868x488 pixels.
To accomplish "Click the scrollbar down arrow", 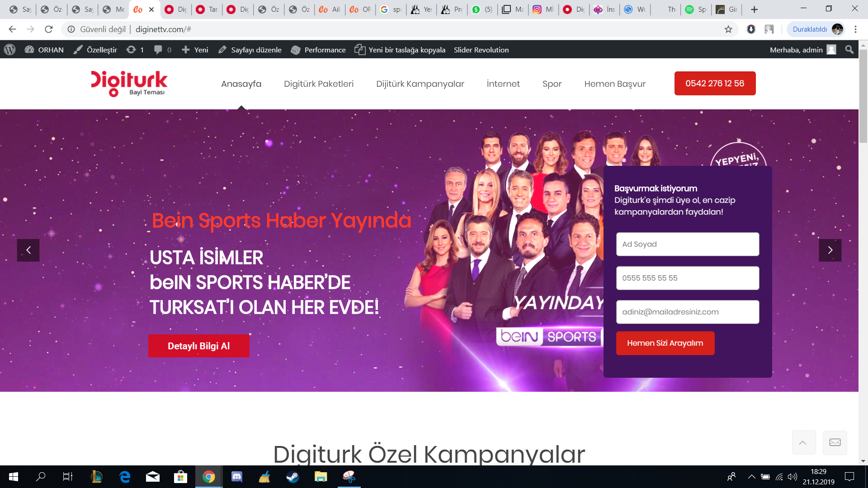I will click(x=863, y=461).
